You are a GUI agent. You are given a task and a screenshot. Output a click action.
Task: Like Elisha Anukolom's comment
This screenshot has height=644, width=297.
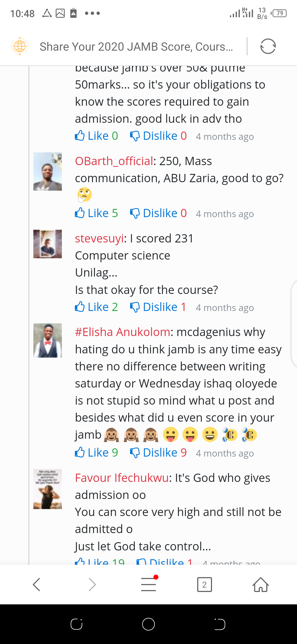96,453
